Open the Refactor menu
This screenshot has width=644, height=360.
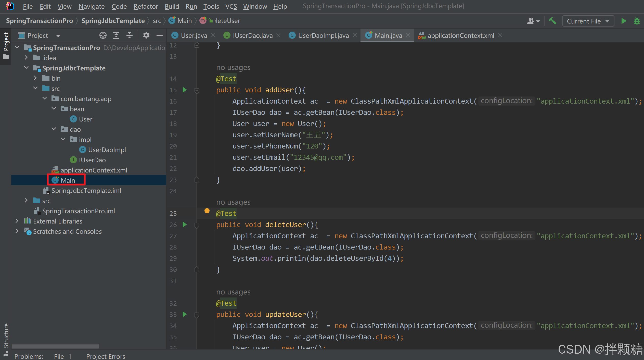pos(146,6)
